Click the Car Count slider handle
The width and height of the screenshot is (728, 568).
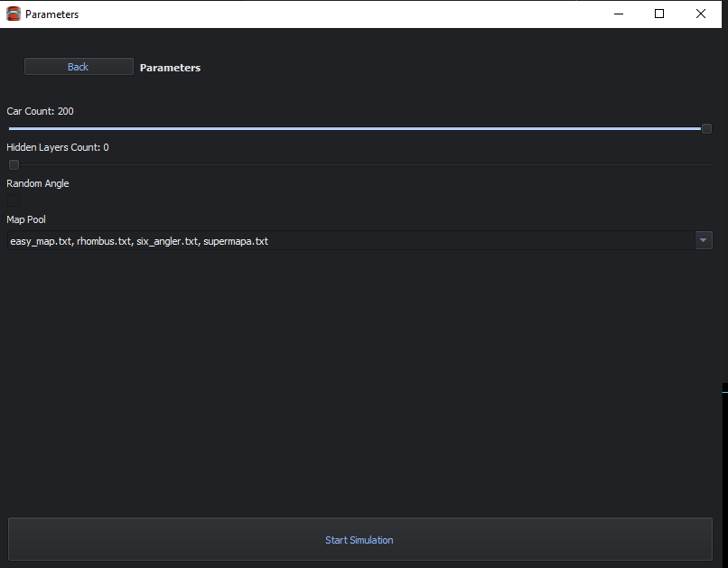(x=706, y=128)
